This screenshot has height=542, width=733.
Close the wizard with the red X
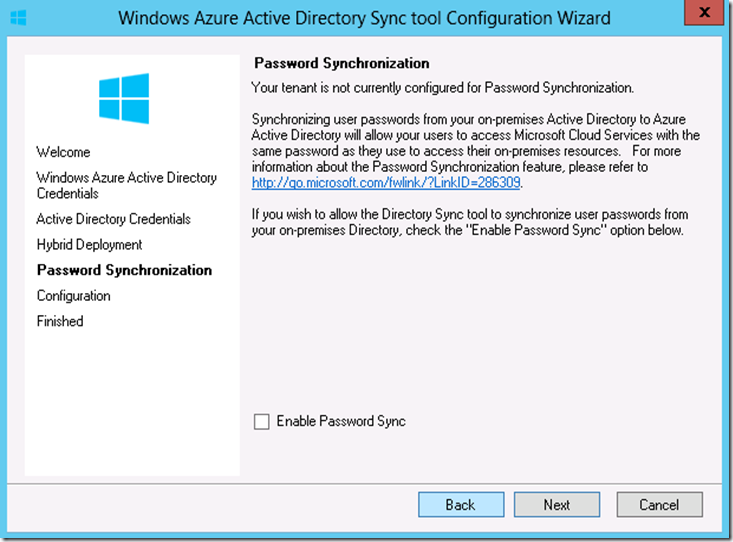pos(704,13)
